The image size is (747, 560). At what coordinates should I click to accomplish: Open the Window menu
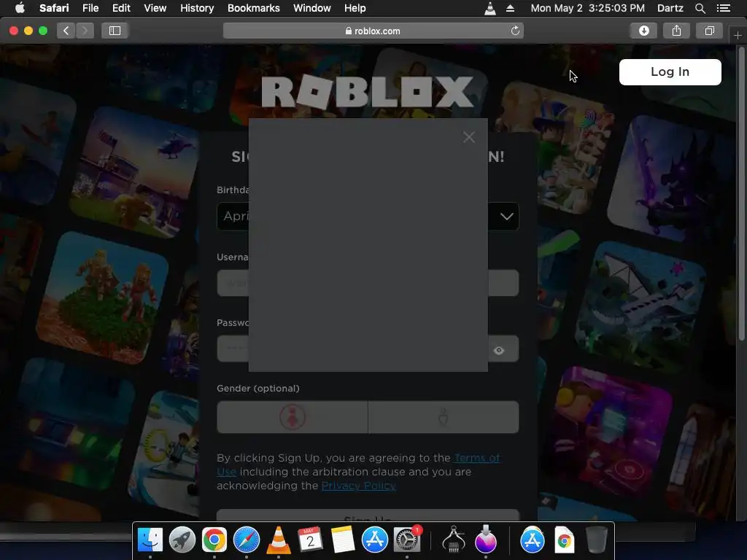coord(312,8)
